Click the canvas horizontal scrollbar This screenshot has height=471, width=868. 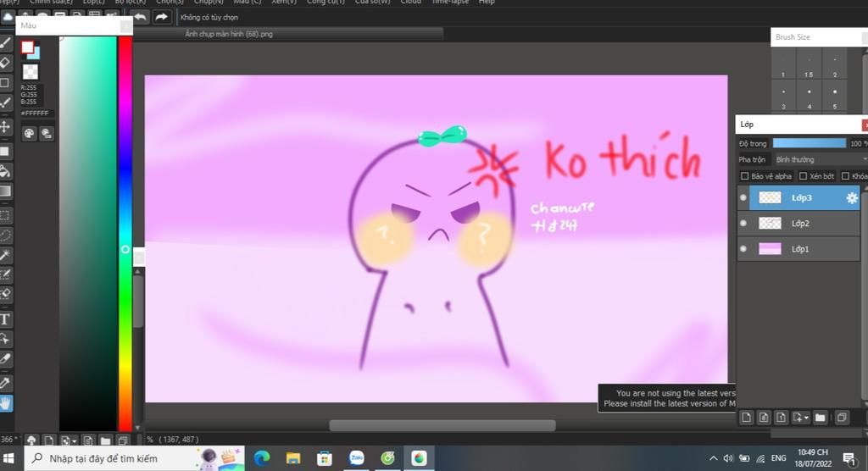coord(442,425)
